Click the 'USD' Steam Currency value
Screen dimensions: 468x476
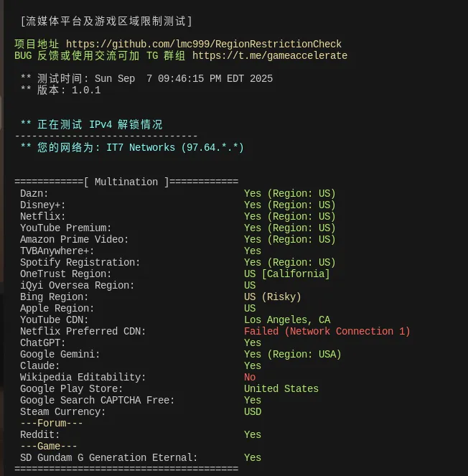253,412
